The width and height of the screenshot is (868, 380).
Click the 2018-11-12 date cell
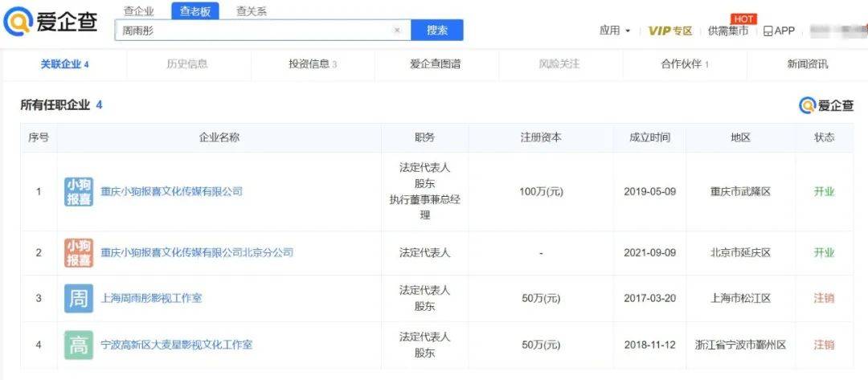coord(650,345)
